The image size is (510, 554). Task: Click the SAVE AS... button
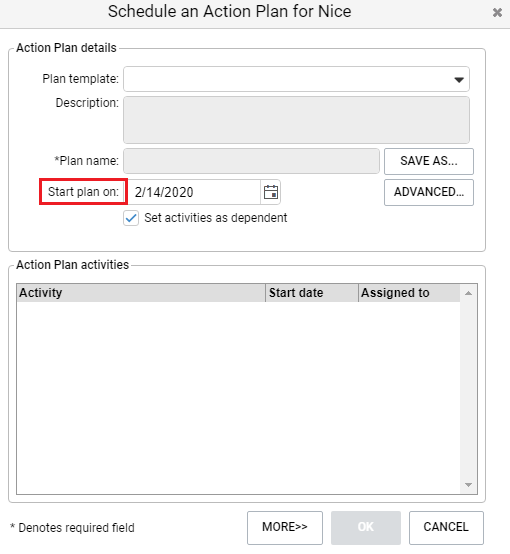tap(429, 161)
